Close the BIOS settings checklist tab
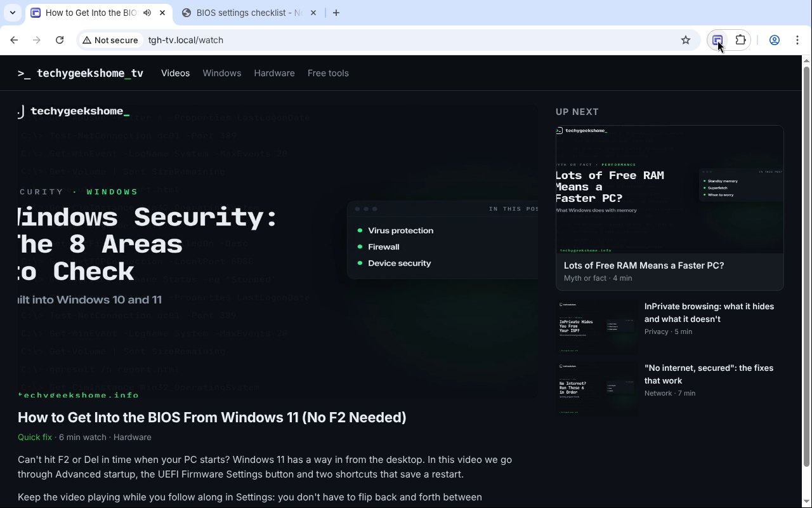 point(313,13)
